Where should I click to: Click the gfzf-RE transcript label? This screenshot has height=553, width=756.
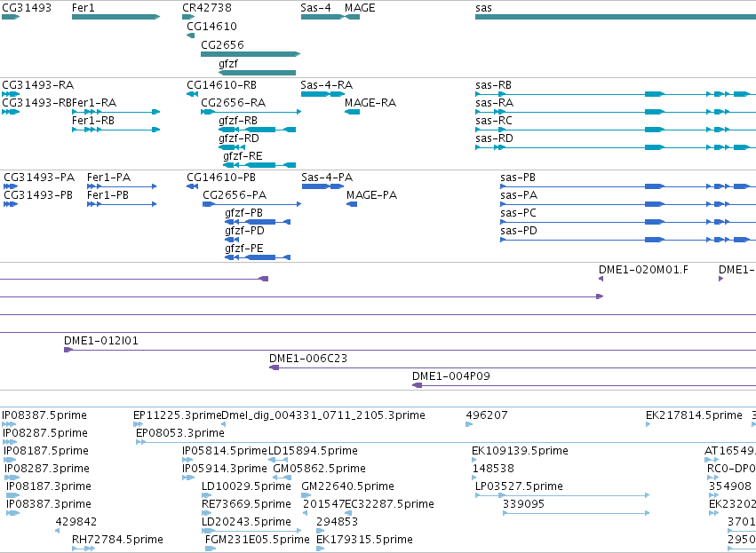[x=243, y=156]
